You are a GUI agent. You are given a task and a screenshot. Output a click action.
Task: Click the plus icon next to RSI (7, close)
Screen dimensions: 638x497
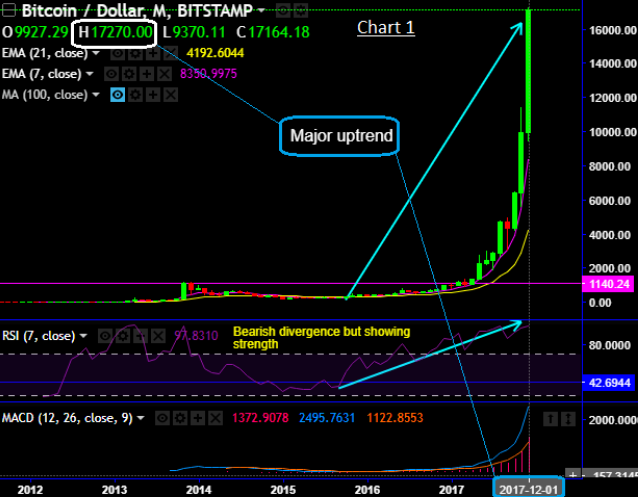click(x=140, y=336)
